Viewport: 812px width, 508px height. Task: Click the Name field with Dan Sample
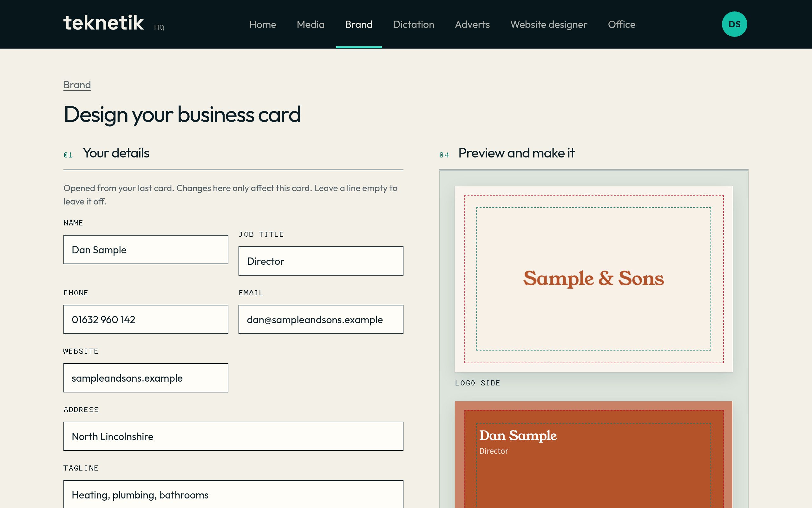146,250
